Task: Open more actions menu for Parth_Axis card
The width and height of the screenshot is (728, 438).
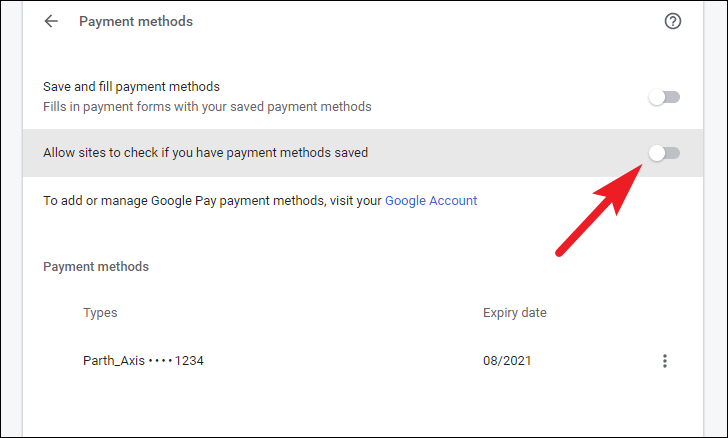Action: pyautogui.click(x=665, y=361)
